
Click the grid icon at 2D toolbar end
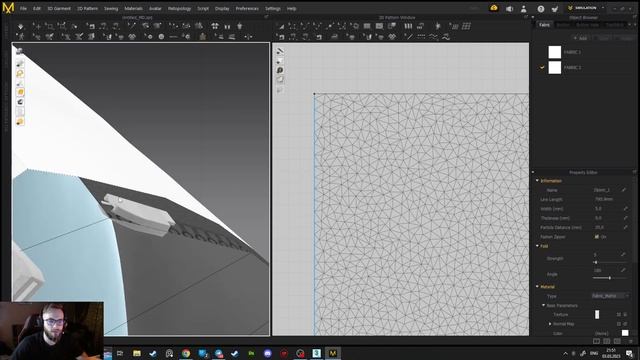tap(467, 26)
